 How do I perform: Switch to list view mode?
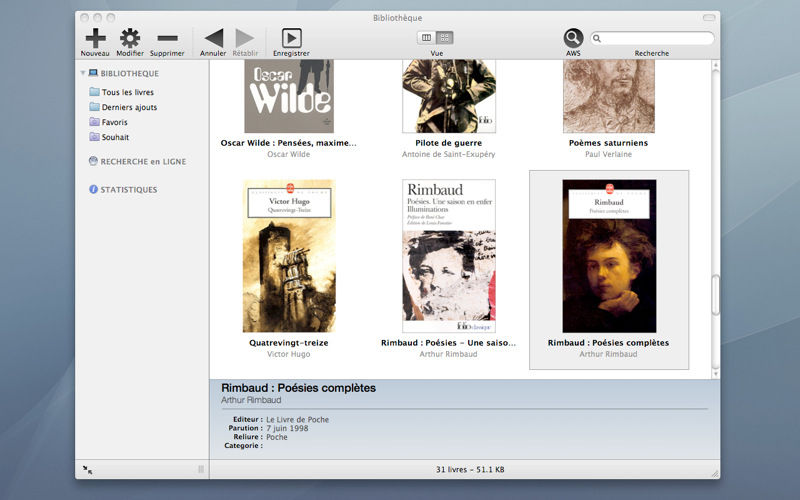coord(427,37)
